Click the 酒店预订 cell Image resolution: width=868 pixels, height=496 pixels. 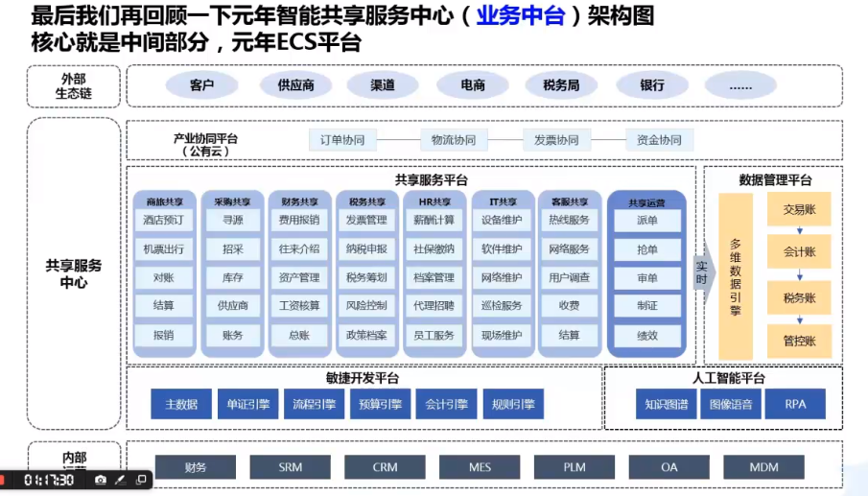coord(163,220)
